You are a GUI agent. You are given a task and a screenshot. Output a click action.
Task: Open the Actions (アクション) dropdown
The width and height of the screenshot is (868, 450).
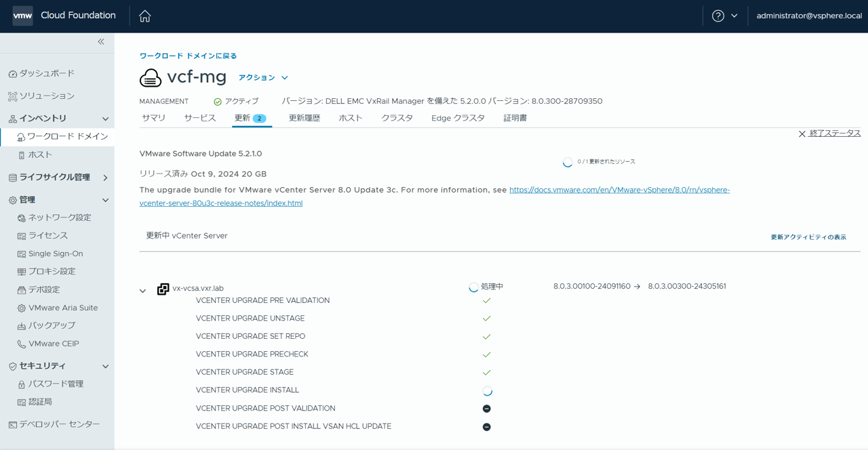pos(263,78)
